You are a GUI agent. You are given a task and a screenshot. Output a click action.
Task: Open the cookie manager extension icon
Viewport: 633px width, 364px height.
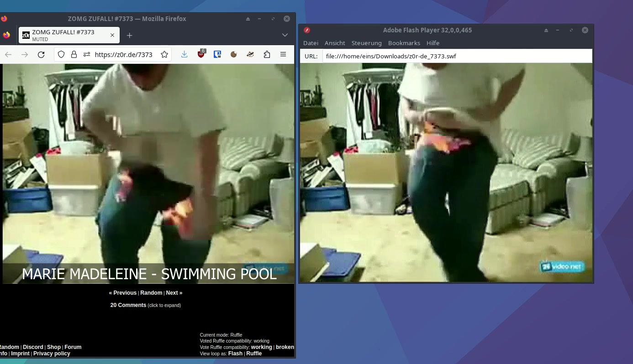(234, 54)
